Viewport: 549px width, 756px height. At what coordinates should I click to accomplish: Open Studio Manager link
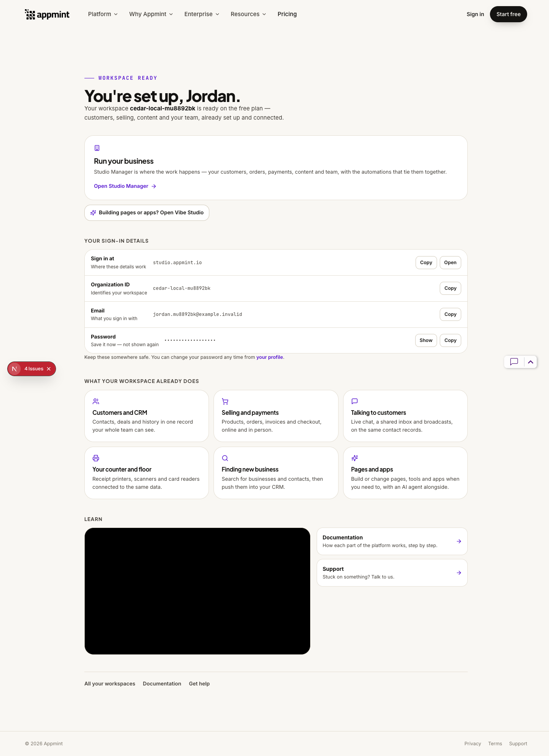coord(125,186)
